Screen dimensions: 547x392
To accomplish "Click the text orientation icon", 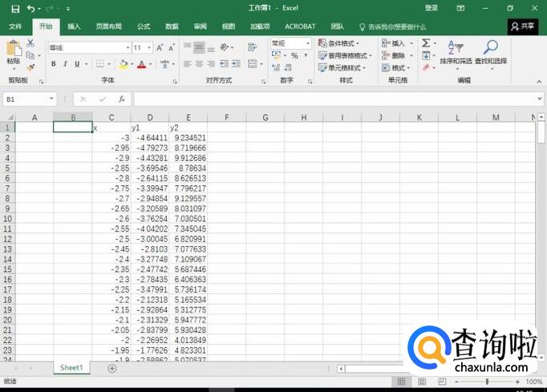I will [225, 47].
